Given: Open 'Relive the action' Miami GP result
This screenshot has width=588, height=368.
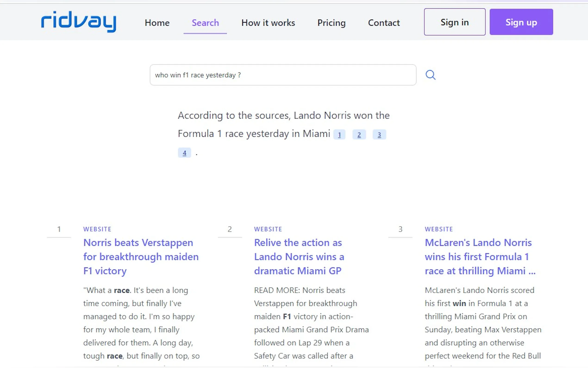Looking at the screenshot, I should [299, 257].
